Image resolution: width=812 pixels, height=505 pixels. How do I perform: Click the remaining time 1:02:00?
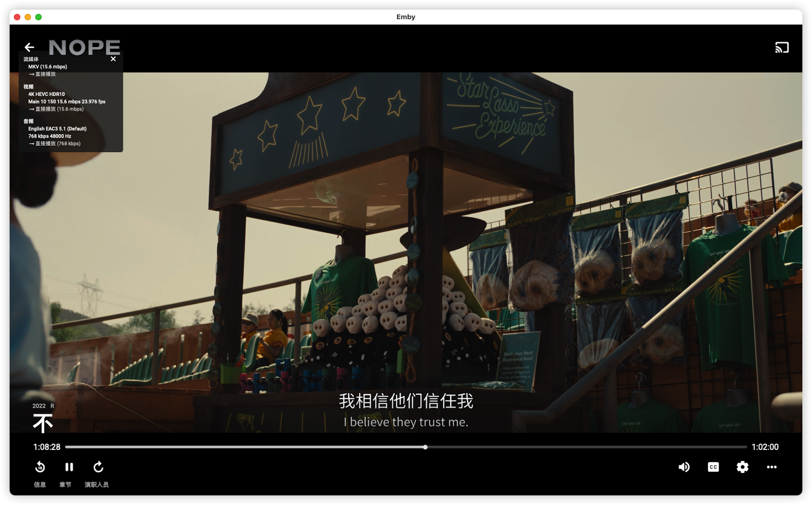point(765,447)
